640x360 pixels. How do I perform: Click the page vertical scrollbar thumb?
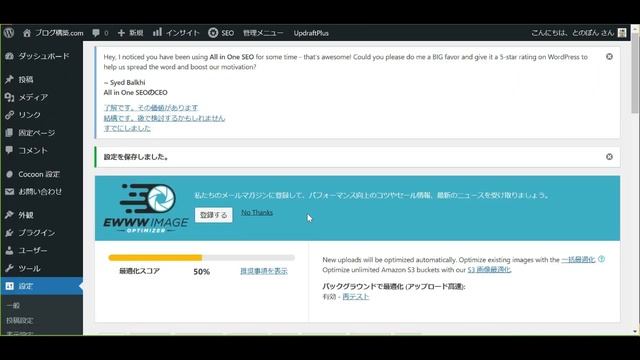635,73
